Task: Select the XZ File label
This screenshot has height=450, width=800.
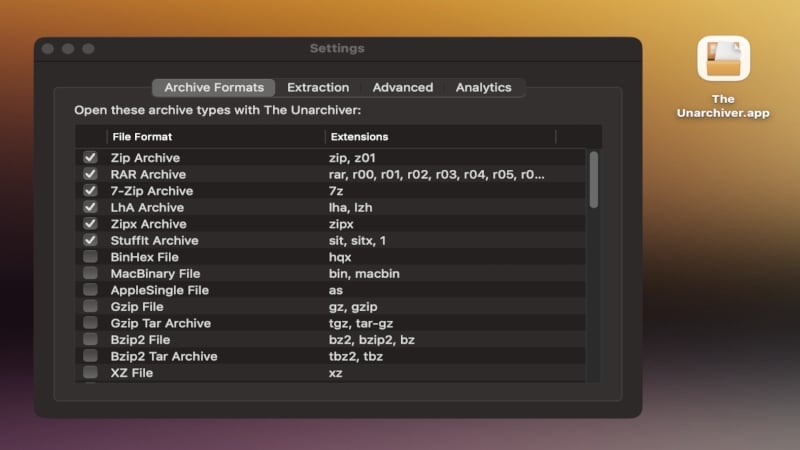Action: 132,373
